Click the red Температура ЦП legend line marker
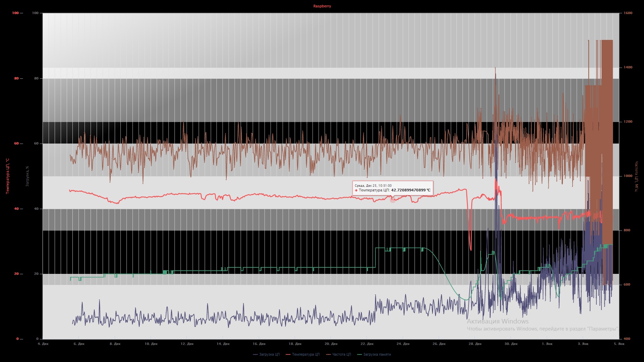The width and height of the screenshot is (644, 362). point(288,354)
